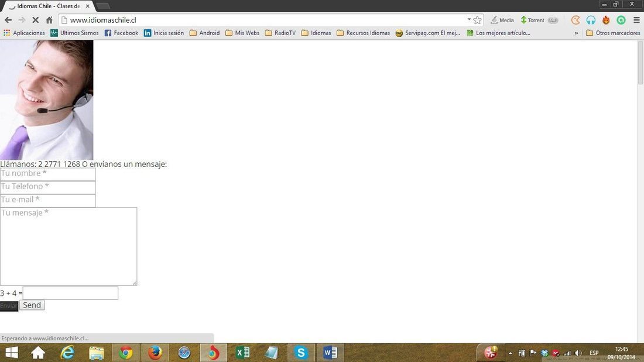The image size is (644, 362).
Task: Open the Los mejores artículo bookmark
Action: pyautogui.click(x=499, y=33)
